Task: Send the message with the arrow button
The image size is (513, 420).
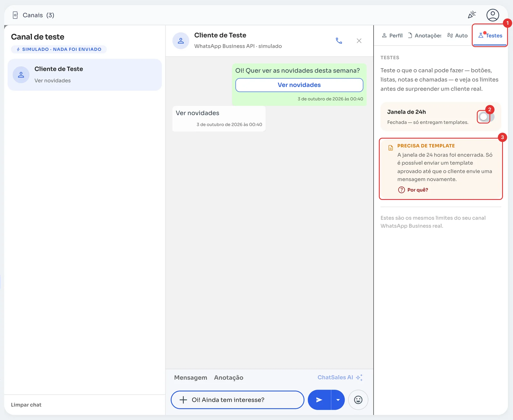Action: tap(319, 400)
